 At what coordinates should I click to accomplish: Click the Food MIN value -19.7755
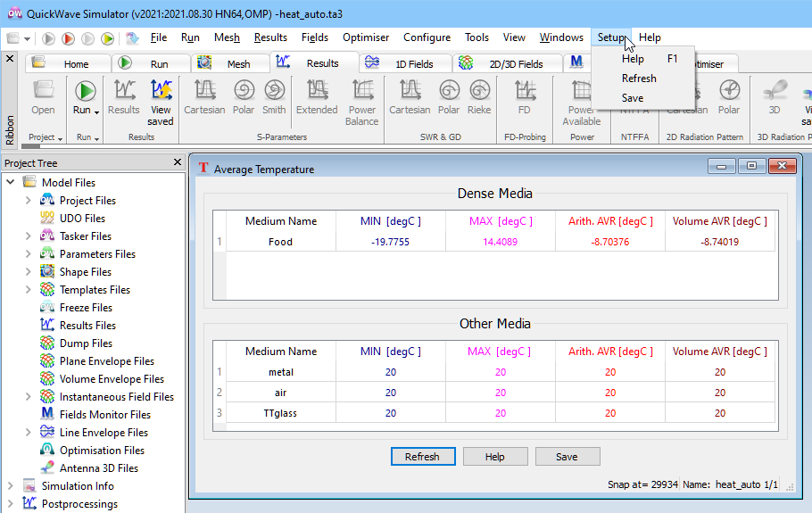390,242
